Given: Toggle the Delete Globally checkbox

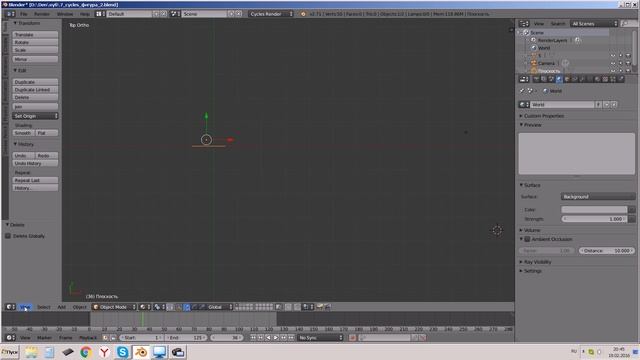Looking at the screenshot, I should click(8, 236).
